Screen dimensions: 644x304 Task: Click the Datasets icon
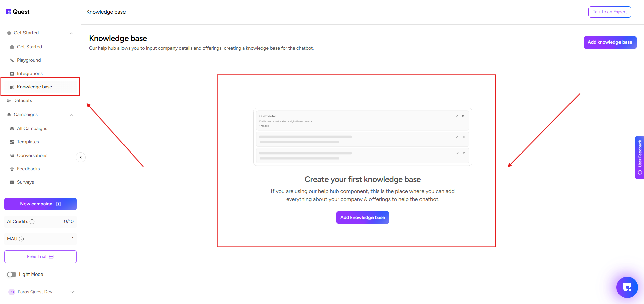(9, 101)
